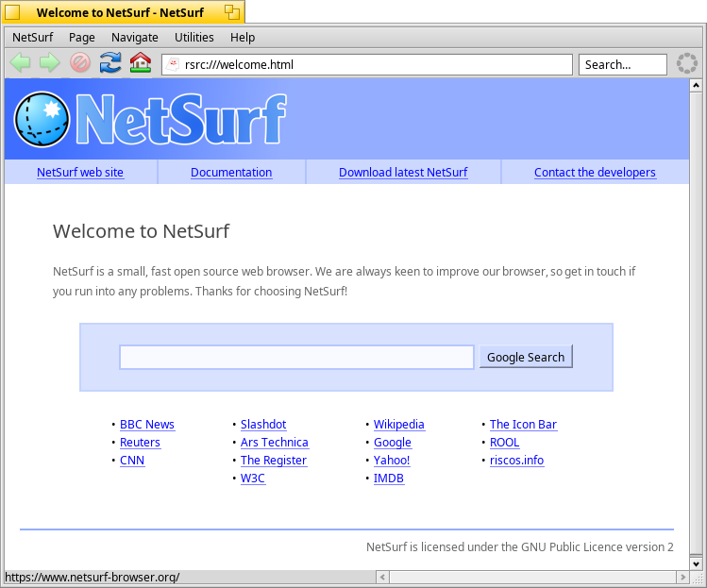This screenshot has height=588, width=707.
Task: Open Contact the developers link
Action: coord(595,173)
